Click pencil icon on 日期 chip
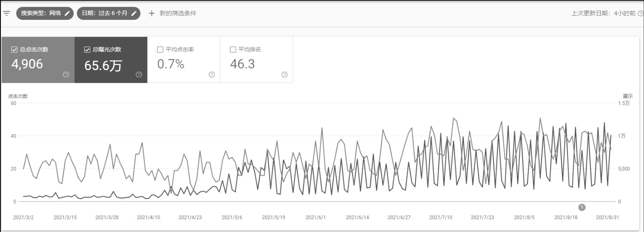The width and height of the screenshot is (644, 232). tap(134, 13)
